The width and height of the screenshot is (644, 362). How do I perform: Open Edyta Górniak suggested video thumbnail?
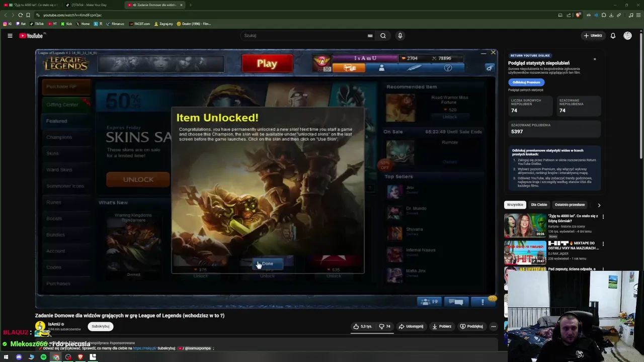click(525, 226)
